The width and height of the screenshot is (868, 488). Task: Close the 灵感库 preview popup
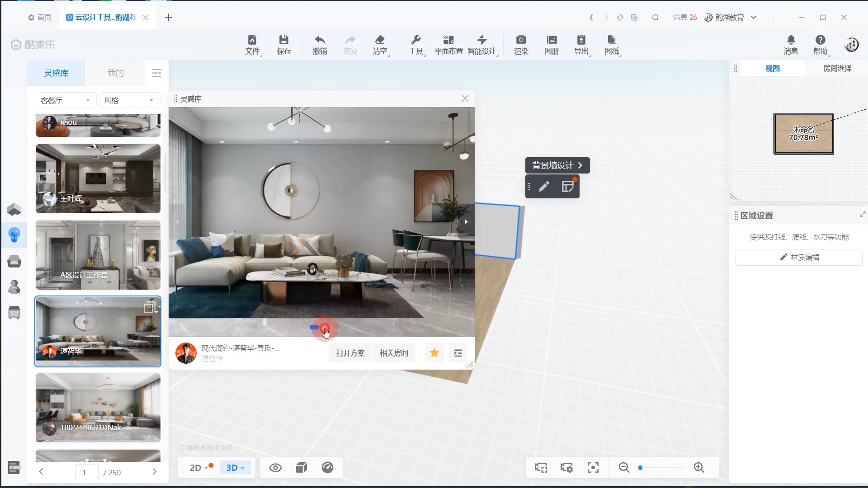tap(465, 99)
